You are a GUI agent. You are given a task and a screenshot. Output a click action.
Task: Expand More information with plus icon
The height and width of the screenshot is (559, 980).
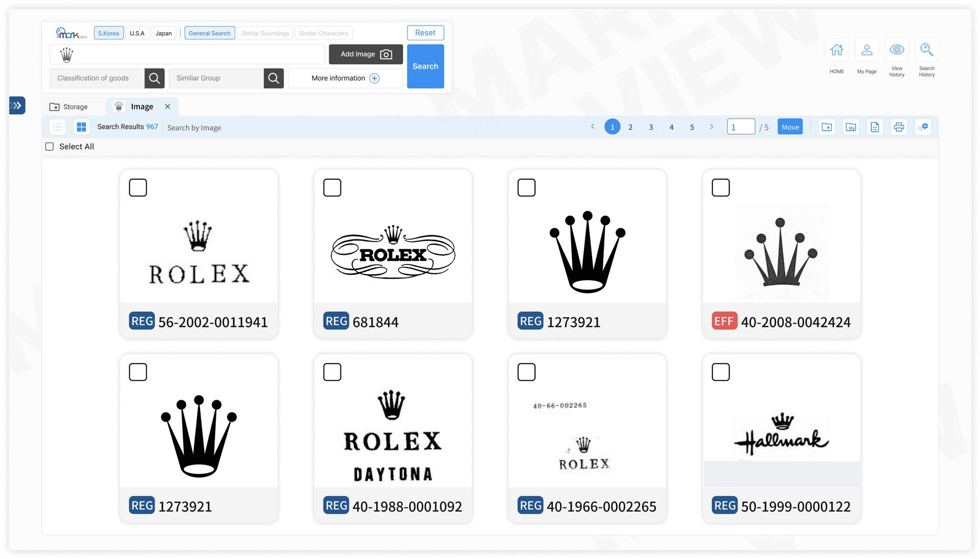[346, 78]
